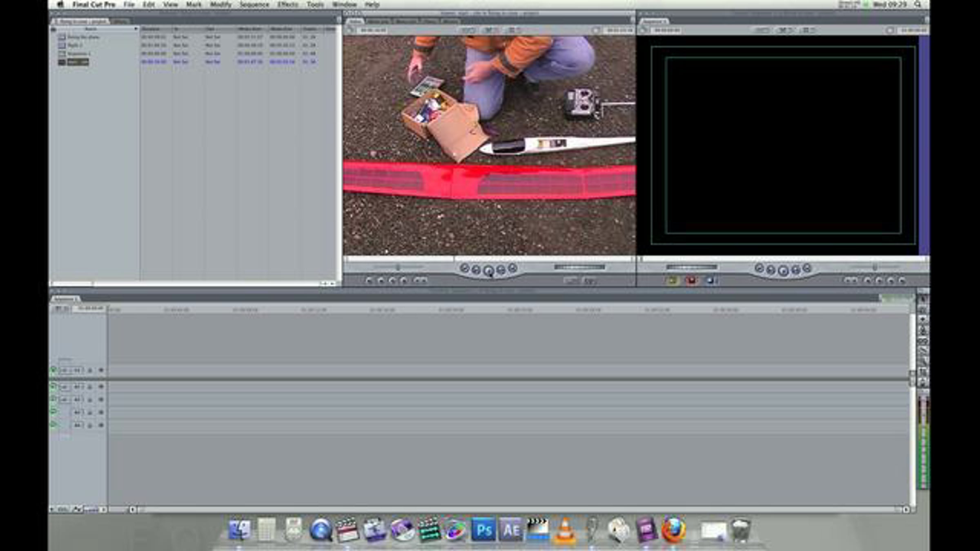
Task: Open the Sequence menu
Action: [254, 4]
